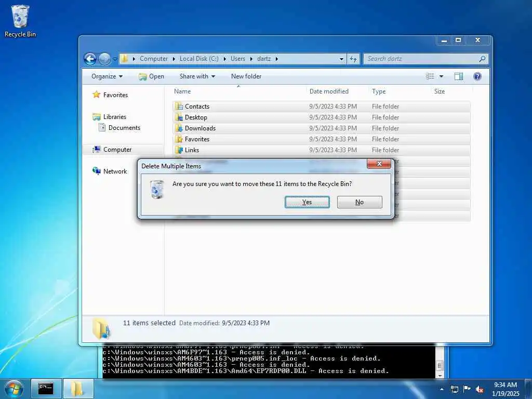Viewport: 532px width, 399px height.
Task: Select the Links folder name
Action: (192, 150)
